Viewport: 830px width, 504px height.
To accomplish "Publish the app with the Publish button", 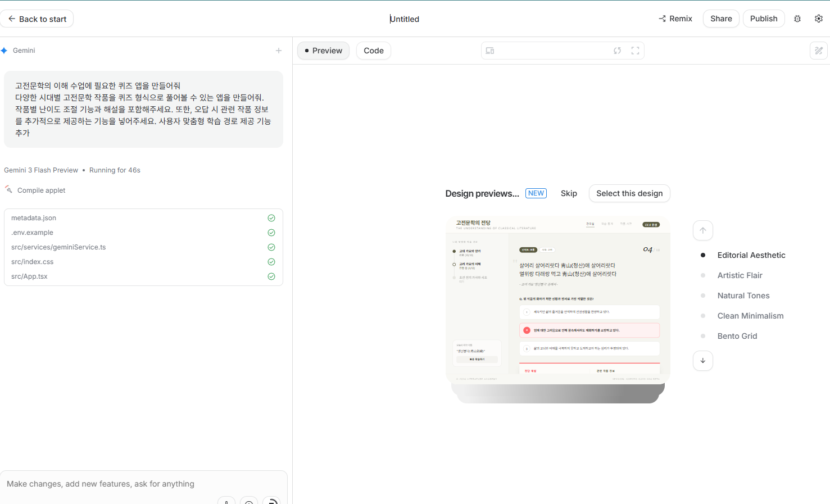I will 764,19.
